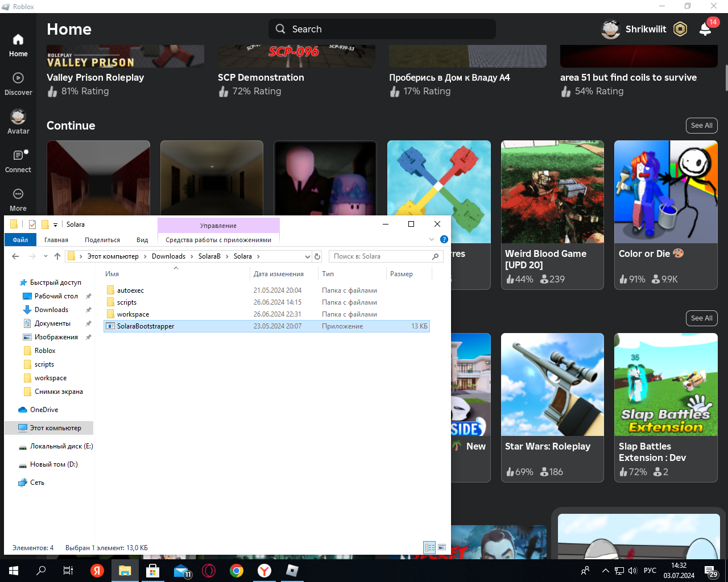Refresh the Solara folder view

tap(317, 256)
